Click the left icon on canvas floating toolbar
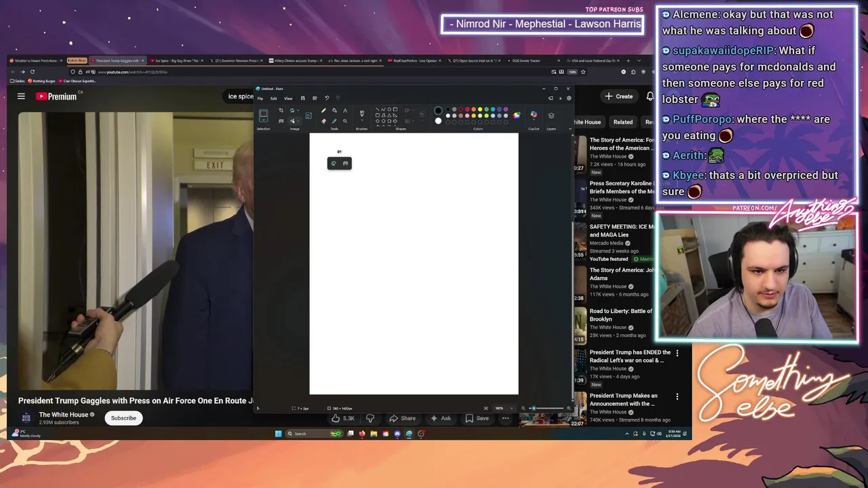The width and height of the screenshot is (868, 488). [334, 163]
